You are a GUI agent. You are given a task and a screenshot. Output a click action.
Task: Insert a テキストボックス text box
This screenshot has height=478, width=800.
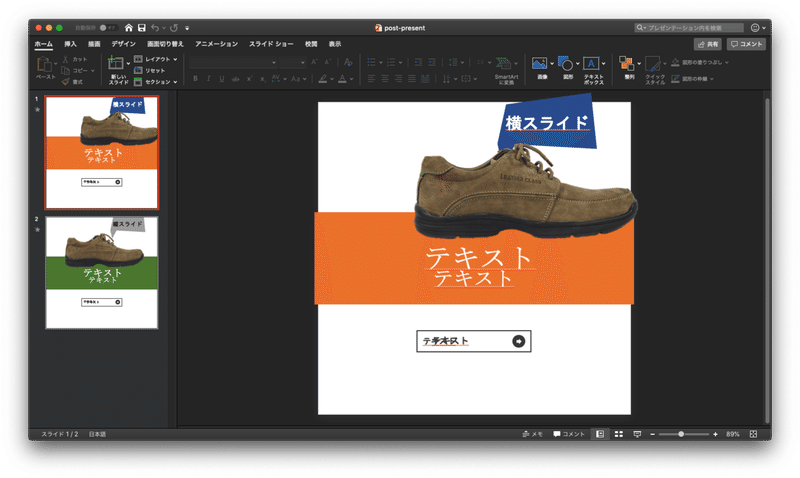pos(591,63)
